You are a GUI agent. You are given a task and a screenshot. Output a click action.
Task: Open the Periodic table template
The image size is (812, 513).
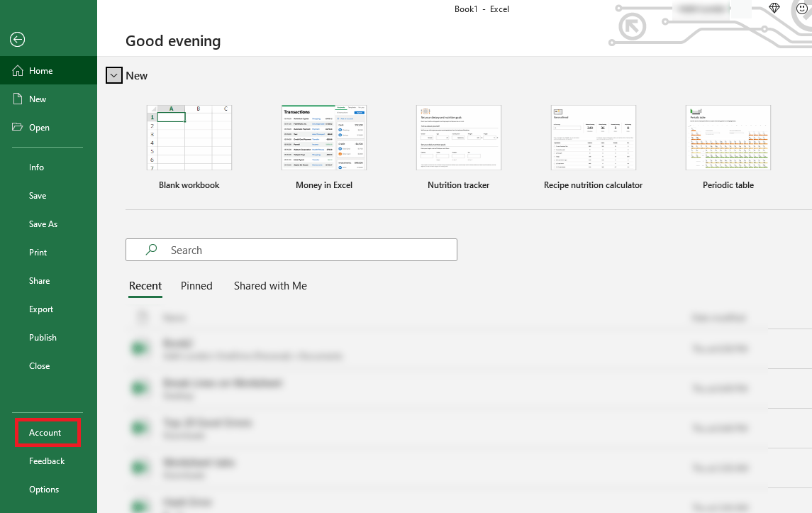click(728, 138)
